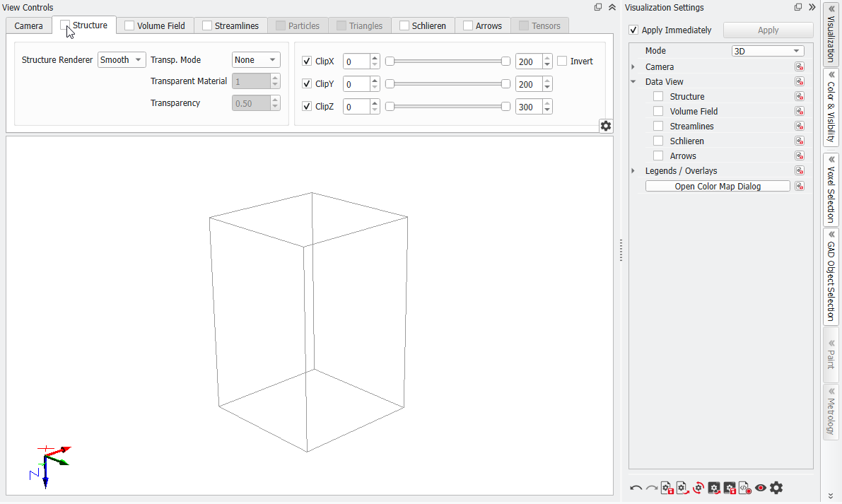This screenshot has height=504, width=842.
Task: Open the Color & Visibility side tab
Action: pos(831,107)
